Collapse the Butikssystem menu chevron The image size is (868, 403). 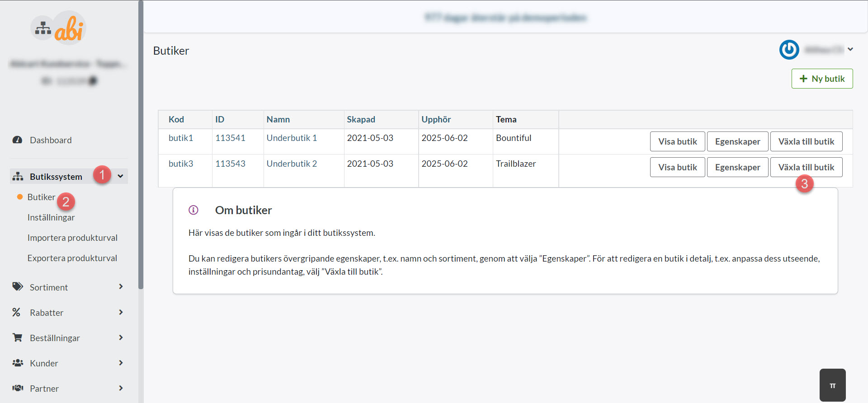[x=121, y=176]
